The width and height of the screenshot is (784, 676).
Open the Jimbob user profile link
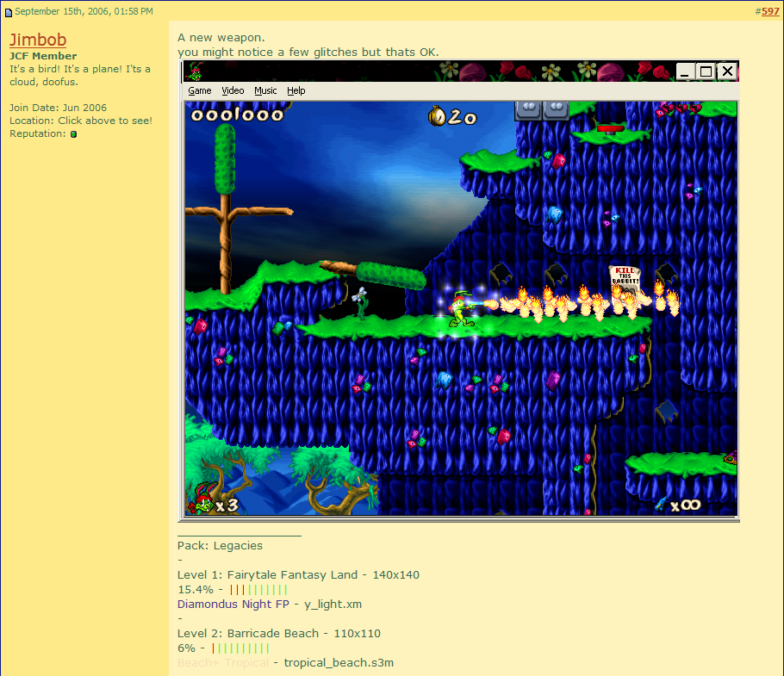click(x=38, y=40)
